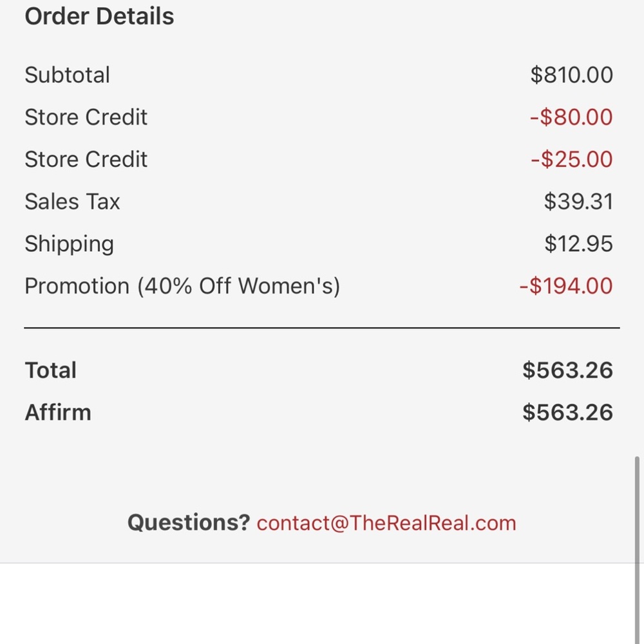Click the $563.26 amount beside Affirm
Viewport: 644px width, 644px height.
tap(567, 413)
